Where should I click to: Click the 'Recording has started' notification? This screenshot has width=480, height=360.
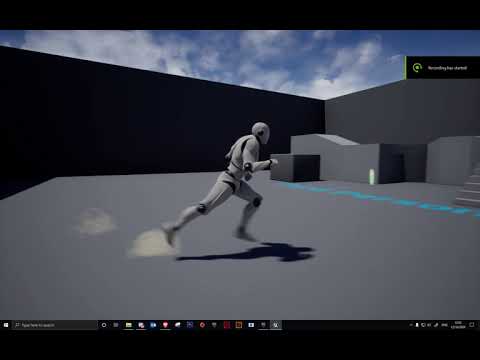tap(442, 68)
